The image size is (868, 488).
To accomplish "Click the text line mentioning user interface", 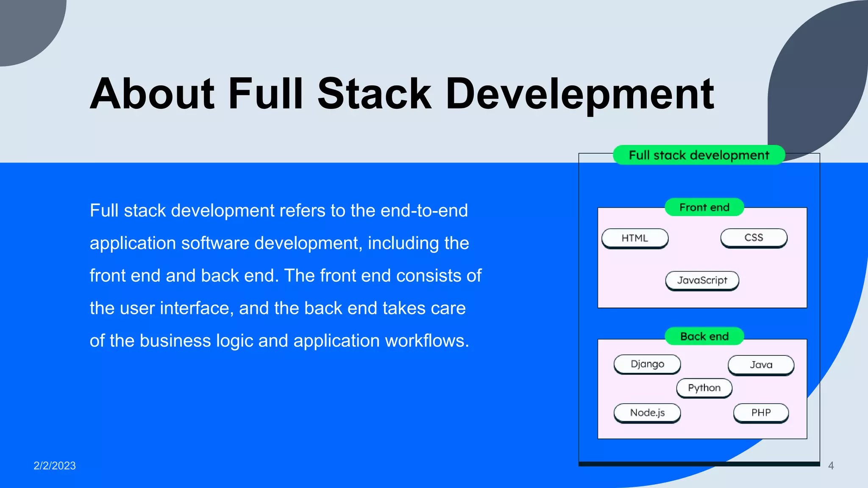I will (278, 308).
